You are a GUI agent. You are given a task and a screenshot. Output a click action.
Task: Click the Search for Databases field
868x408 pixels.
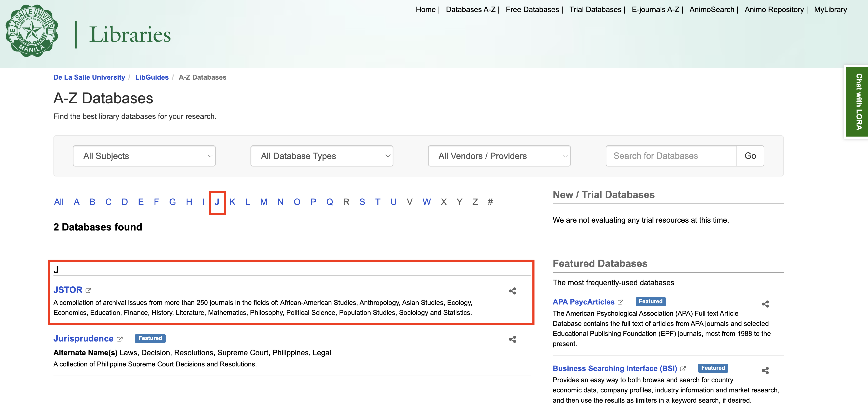point(671,156)
